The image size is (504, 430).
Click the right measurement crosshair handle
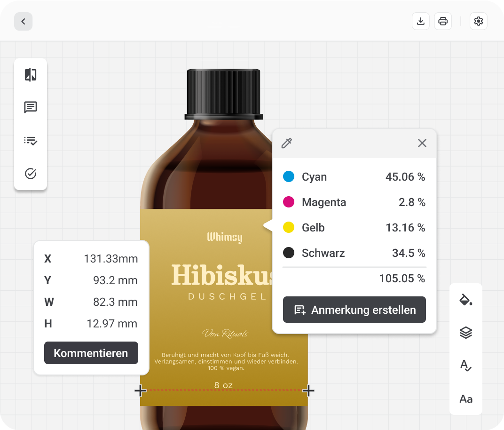(308, 390)
